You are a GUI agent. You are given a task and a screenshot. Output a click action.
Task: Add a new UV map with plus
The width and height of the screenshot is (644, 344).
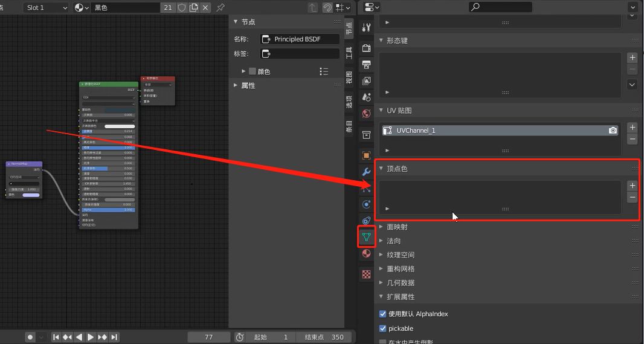coord(633,128)
